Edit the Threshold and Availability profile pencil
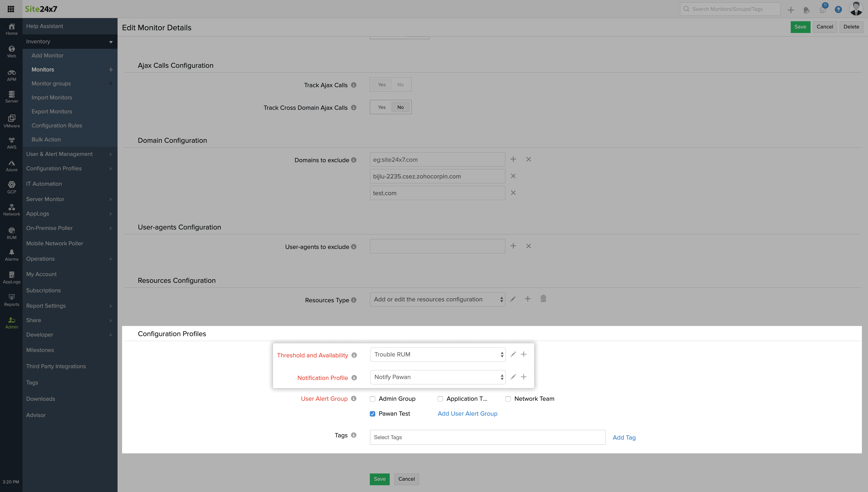The width and height of the screenshot is (868, 492). [513, 354]
